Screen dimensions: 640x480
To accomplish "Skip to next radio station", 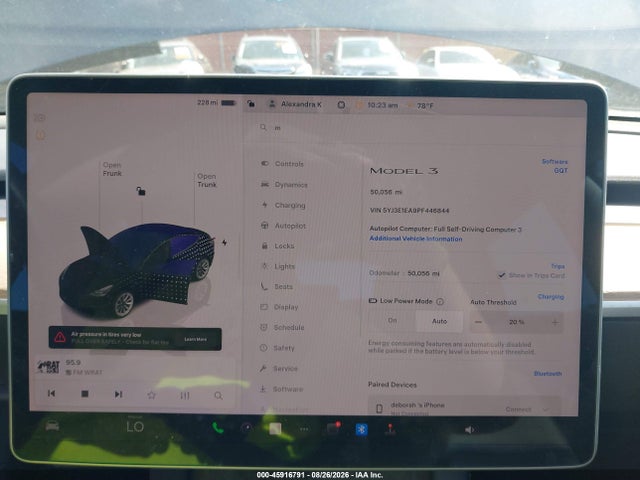I will click(118, 394).
